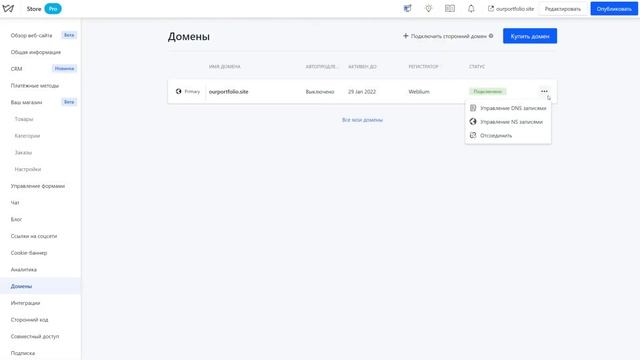Open Обзор веб-сайта in sidebar
This screenshot has width=640, height=360.
tap(31, 36)
